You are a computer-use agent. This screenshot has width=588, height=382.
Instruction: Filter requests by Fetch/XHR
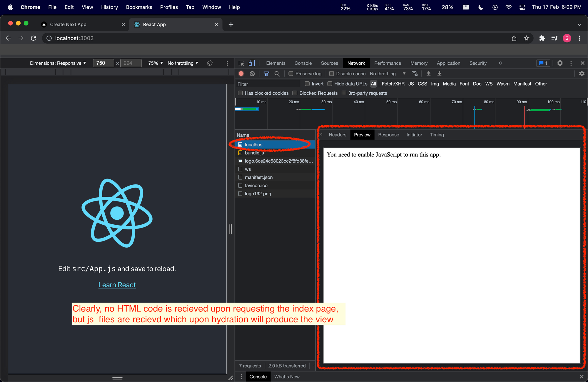[x=393, y=84]
